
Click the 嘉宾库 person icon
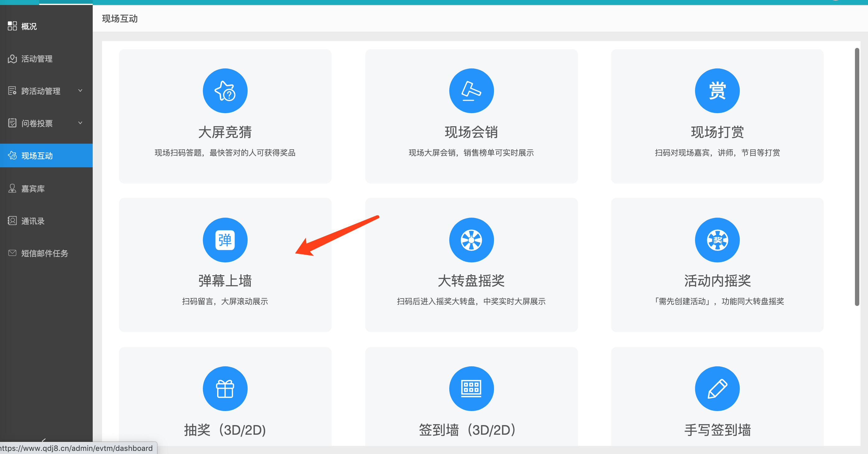(x=12, y=188)
